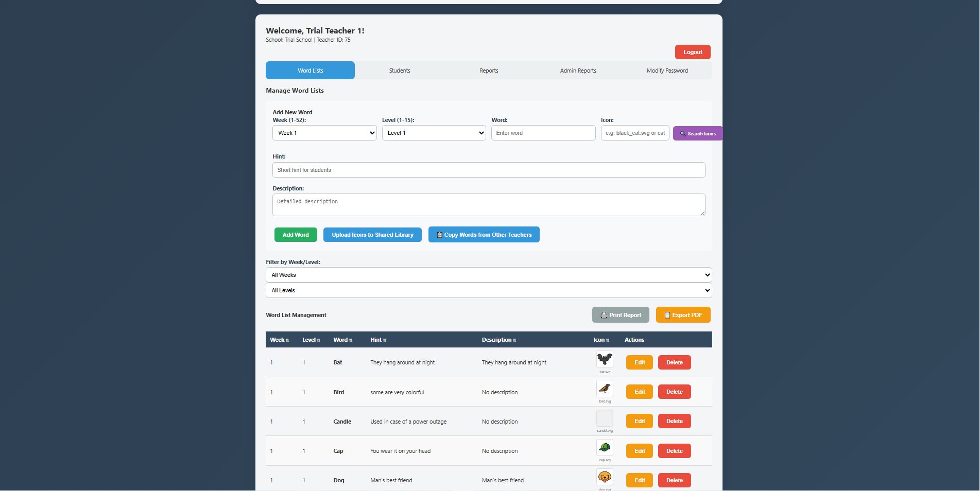Switch to the Students tab
980x491 pixels.
[x=399, y=70]
